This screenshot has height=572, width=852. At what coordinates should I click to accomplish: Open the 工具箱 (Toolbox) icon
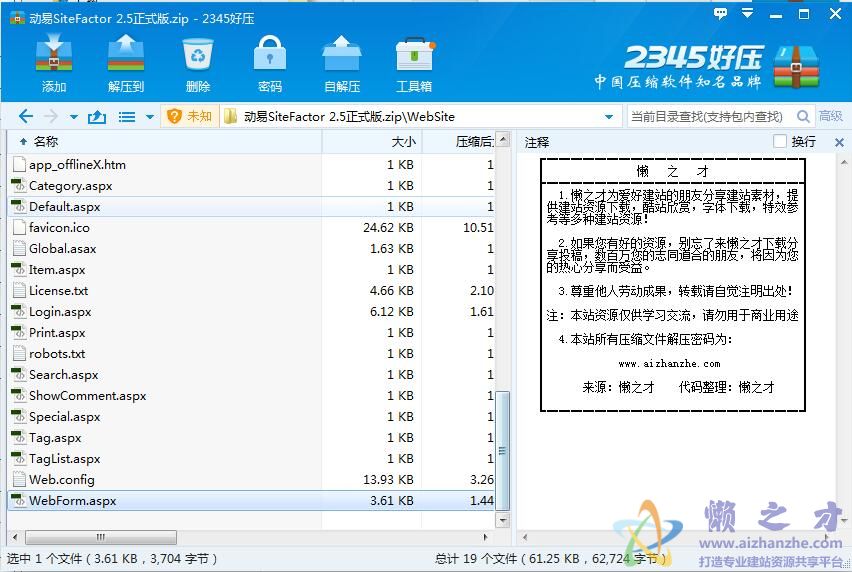pos(415,62)
